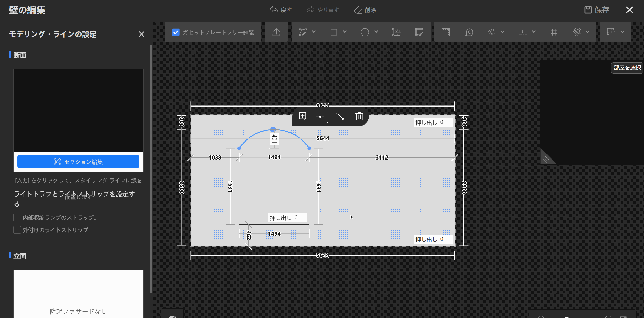Toggle ガセットプレートフリー舗装 checkbox
The width and height of the screenshot is (644, 318).
click(176, 32)
